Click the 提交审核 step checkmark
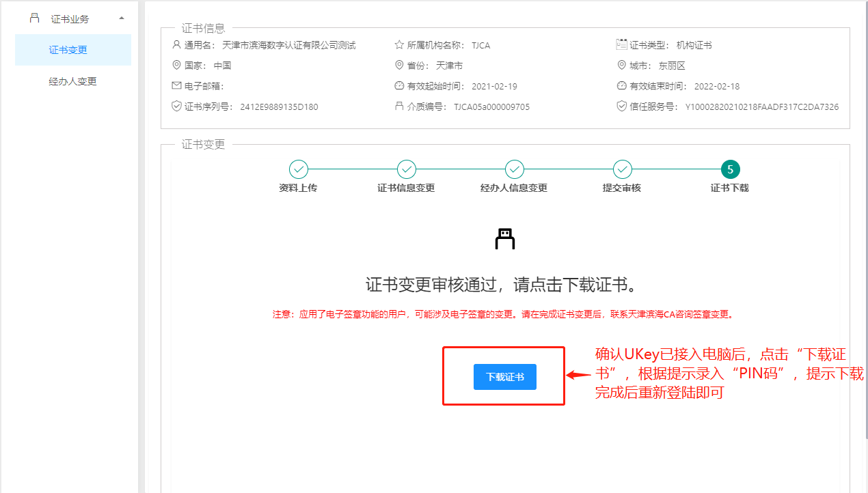The height and width of the screenshot is (493, 868). point(622,169)
